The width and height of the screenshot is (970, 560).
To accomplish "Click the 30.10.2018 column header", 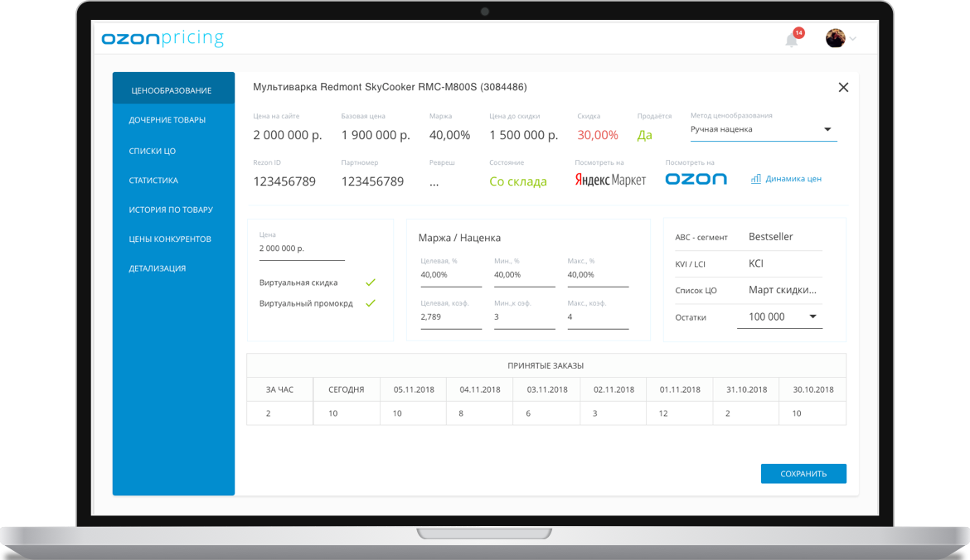I will click(813, 390).
